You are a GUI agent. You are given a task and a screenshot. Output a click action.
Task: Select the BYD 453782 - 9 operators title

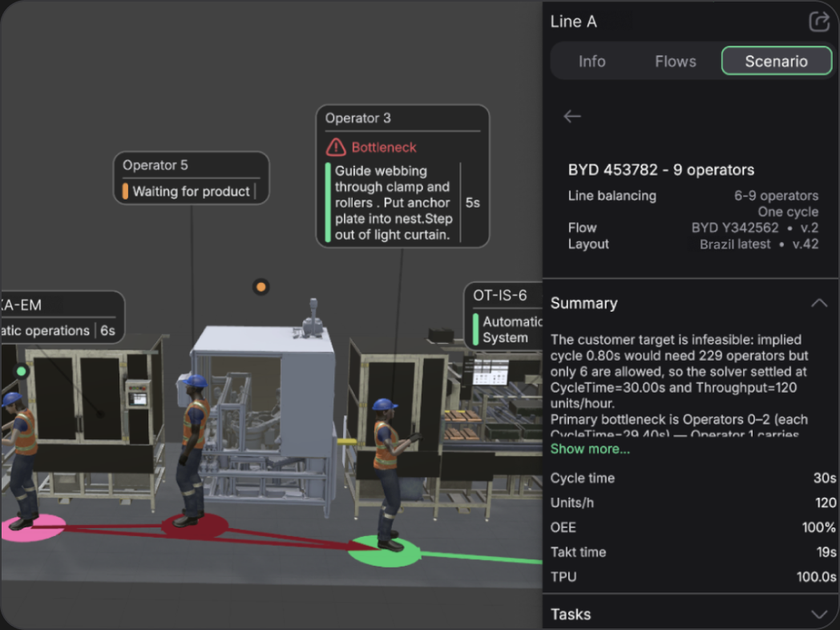pyautogui.click(x=660, y=170)
